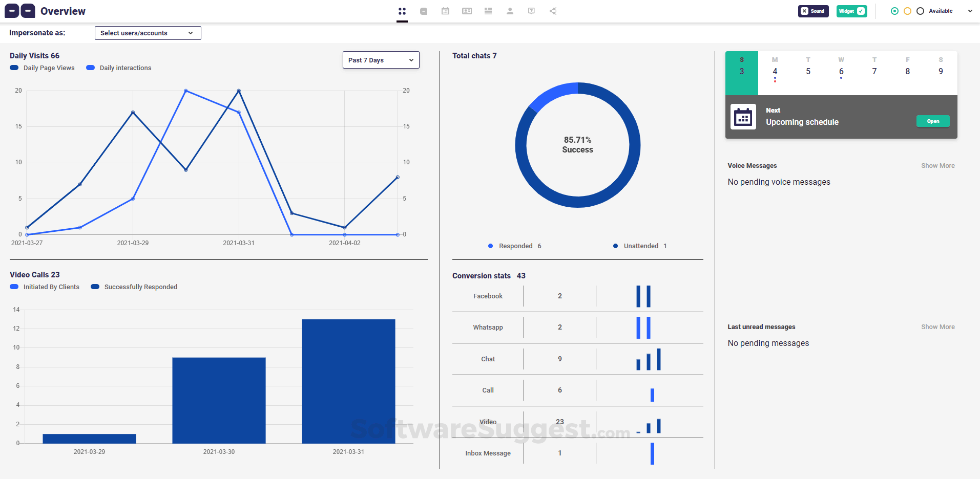
Task: Open the overview grid dashboard icon
Action: pyautogui.click(x=402, y=11)
